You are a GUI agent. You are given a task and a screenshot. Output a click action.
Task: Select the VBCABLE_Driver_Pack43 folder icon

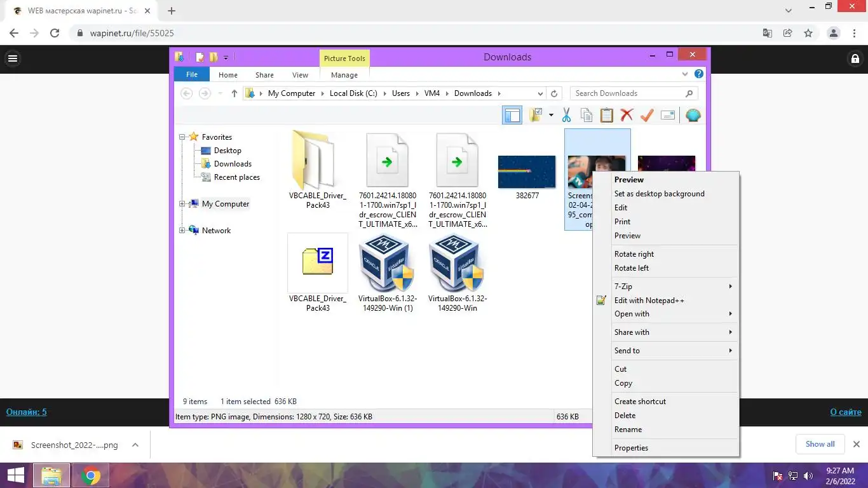point(314,160)
